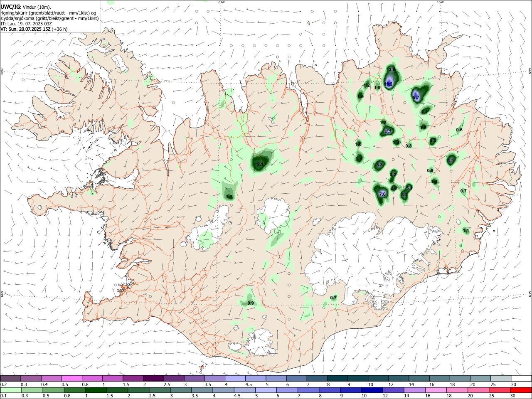
Task: Select the 5.1 shower value
Action: [x=409, y=188]
